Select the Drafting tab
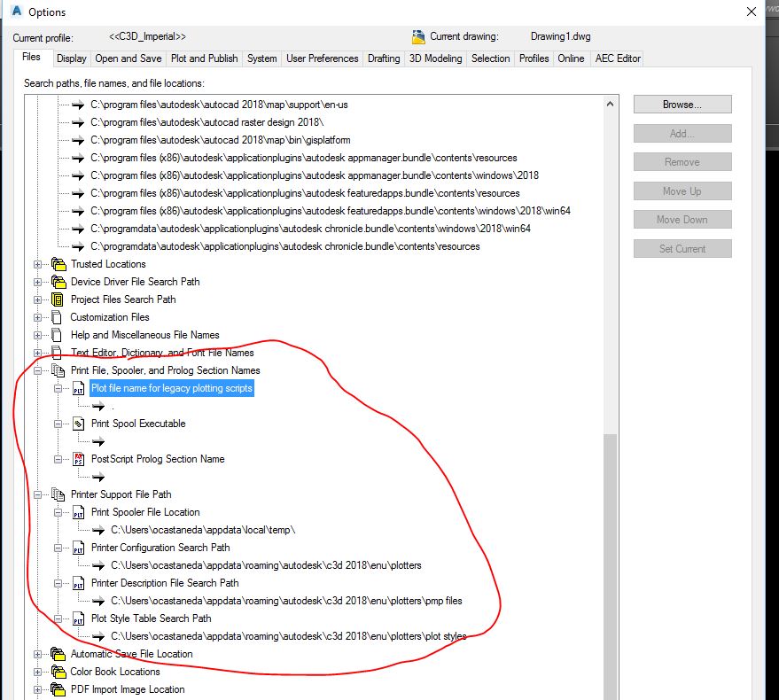779x700 pixels. coord(384,58)
